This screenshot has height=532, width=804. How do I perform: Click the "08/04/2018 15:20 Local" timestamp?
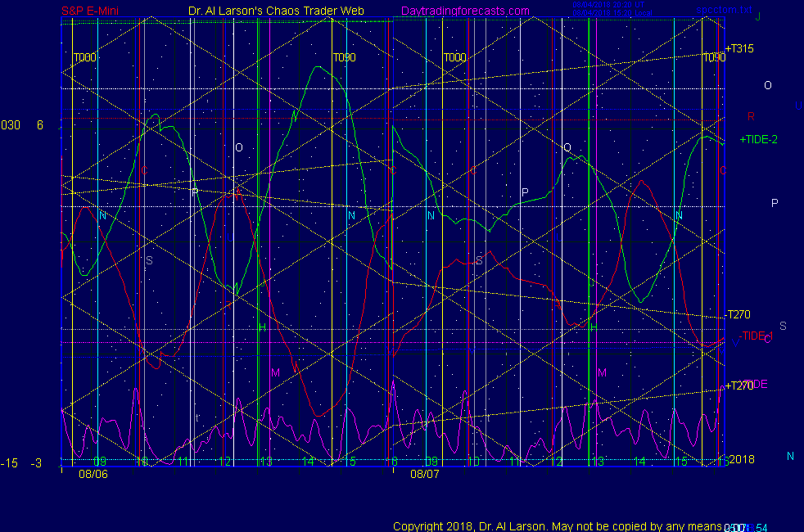tap(612, 13)
